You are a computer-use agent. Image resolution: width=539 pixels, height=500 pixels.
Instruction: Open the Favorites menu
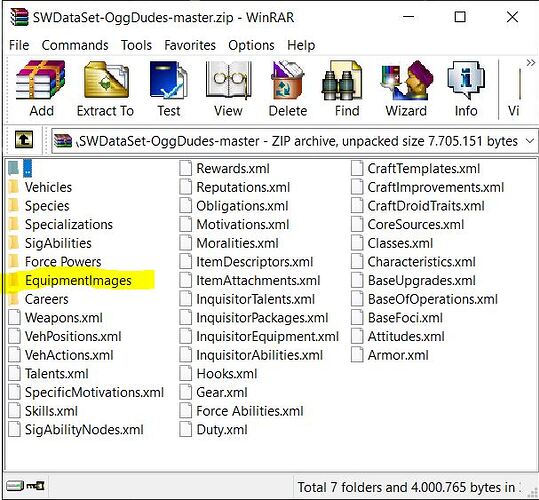coord(190,45)
